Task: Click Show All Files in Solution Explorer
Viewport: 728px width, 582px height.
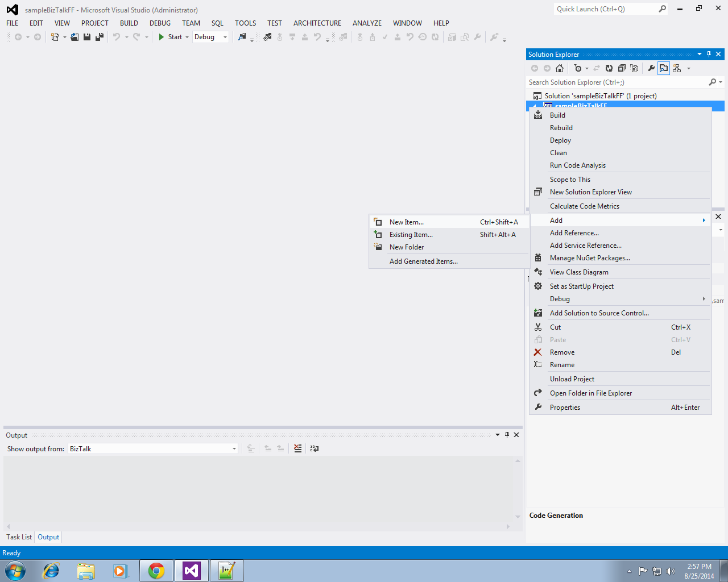Action: 634,68
